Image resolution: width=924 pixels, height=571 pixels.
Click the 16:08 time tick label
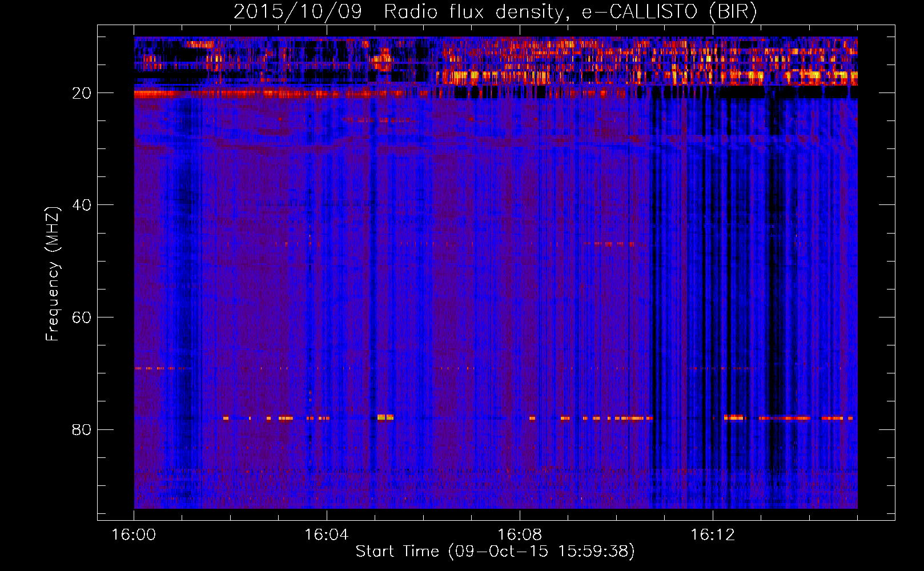pyautogui.click(x=520, y=534)
